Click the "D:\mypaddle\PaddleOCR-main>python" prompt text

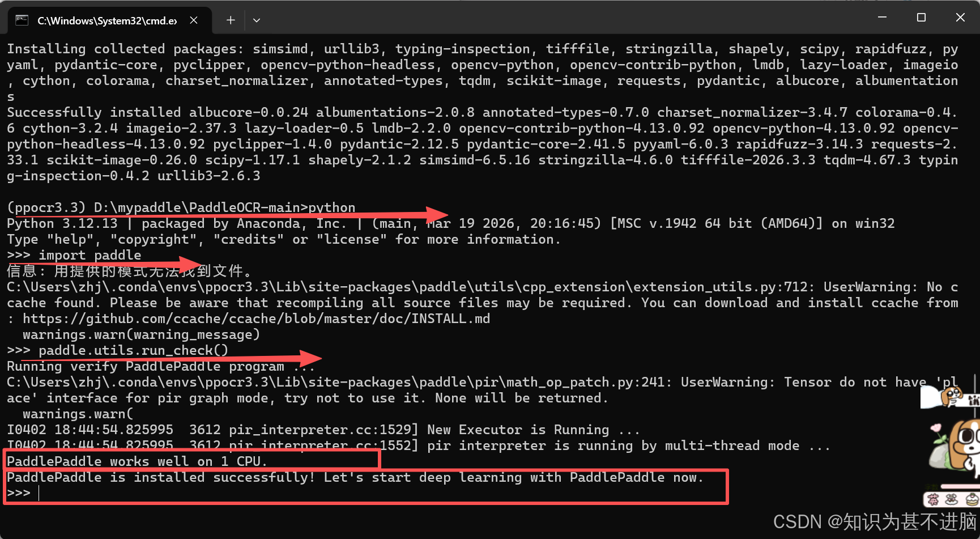[225, 207]
